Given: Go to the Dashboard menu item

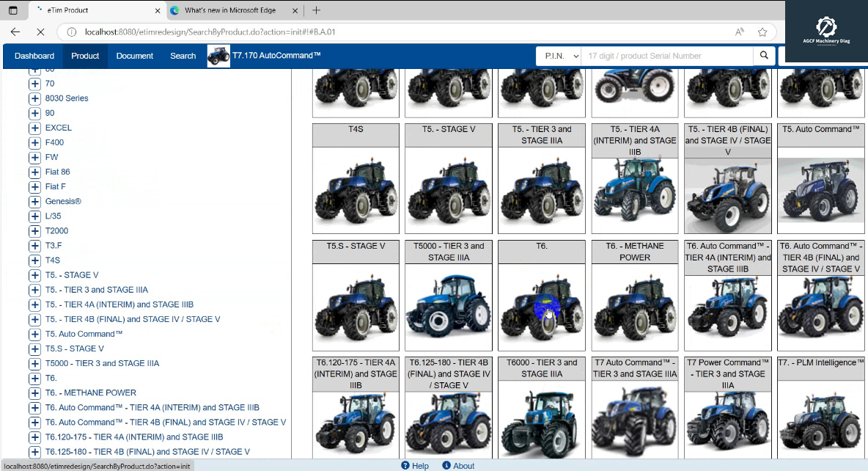Looking at the screenshot, I should tap(34, 55).
